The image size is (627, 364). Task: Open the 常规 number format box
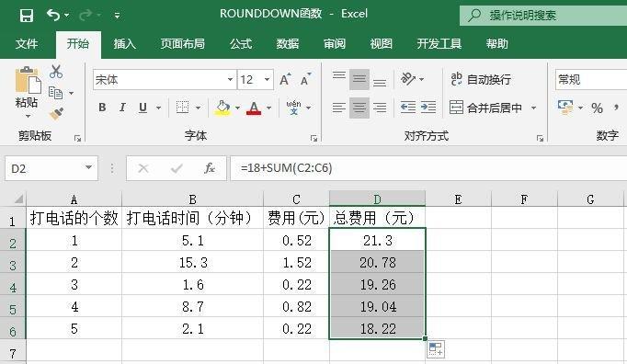click(x=591, y=80)
